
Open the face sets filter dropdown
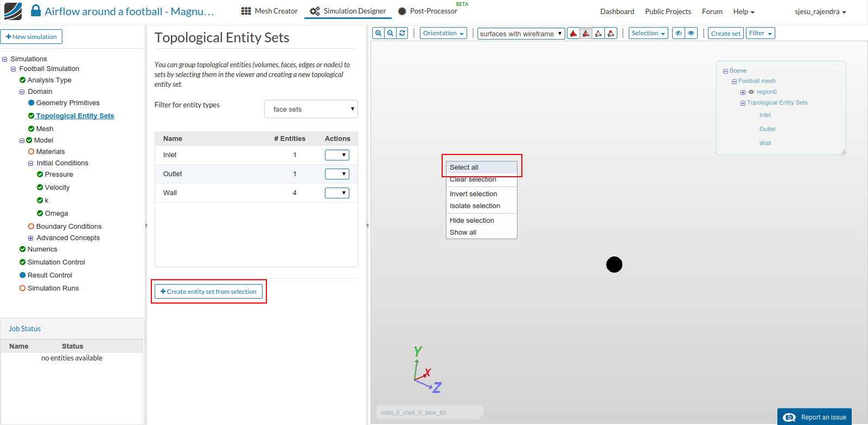point(311,109)
